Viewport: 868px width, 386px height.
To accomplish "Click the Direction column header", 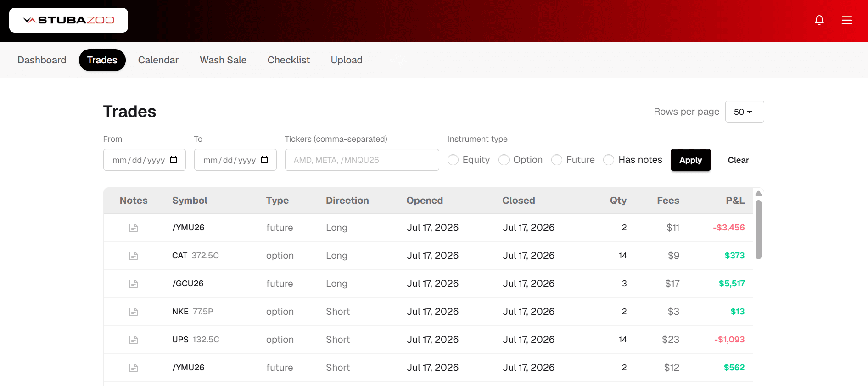I will (347, 201).
